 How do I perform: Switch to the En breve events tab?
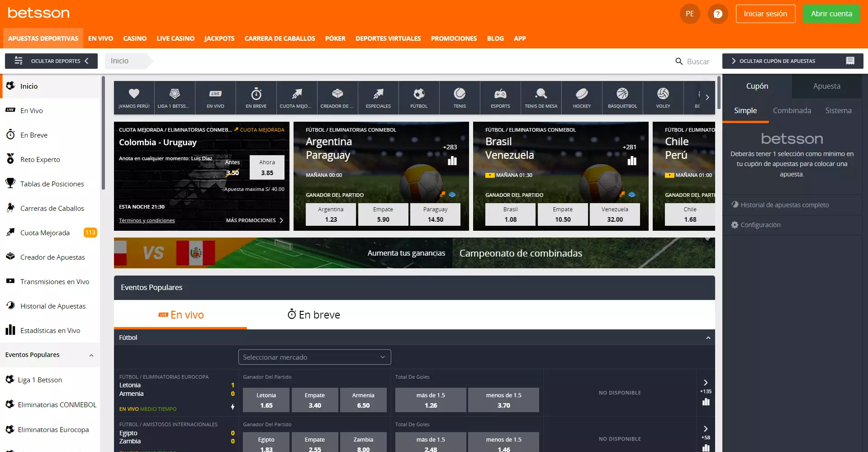pyautogui.click(x=314, y=315)
